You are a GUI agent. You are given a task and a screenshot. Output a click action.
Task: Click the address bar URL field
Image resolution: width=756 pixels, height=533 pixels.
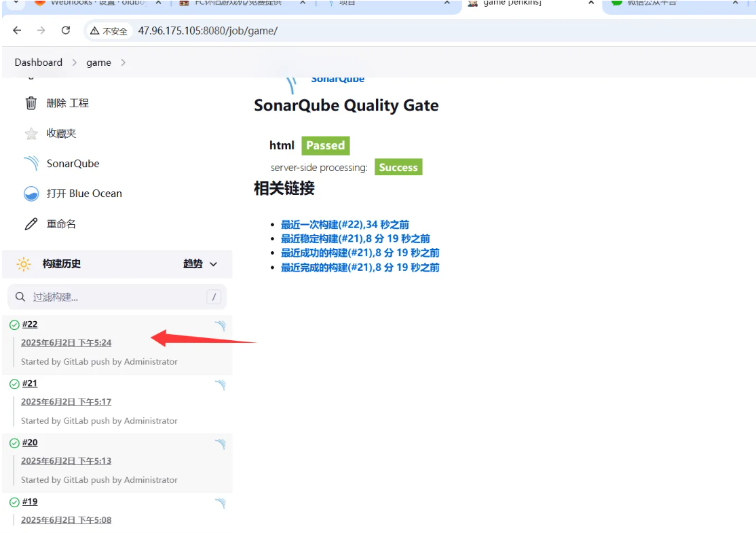point(208,31)
